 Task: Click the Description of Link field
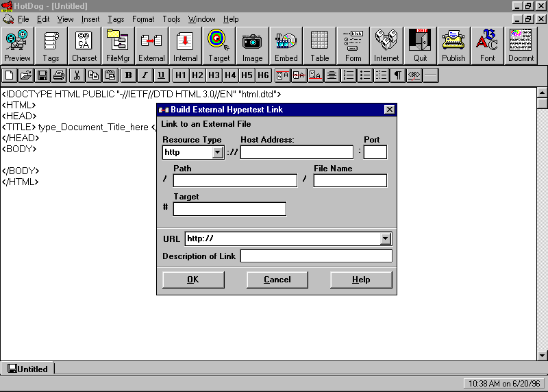pos(316,256)
